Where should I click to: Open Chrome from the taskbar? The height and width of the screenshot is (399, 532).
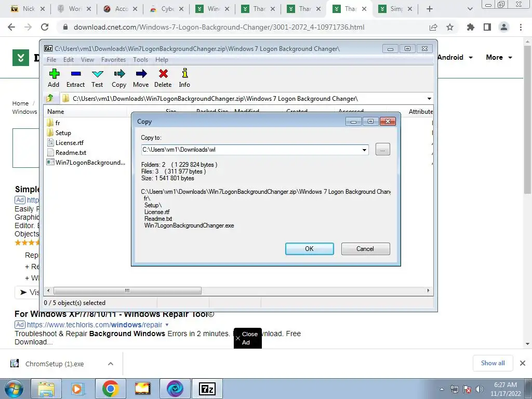pyautogui.click(x=110, y=389)
